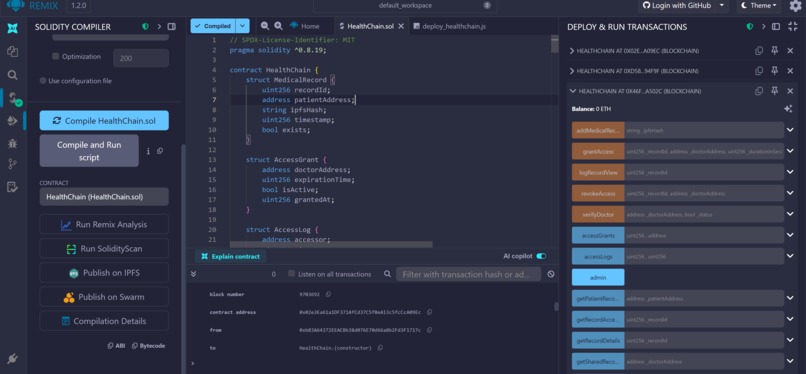Open the Debugger bug icon
Screen dimensions: 806x374
(13, 143)
